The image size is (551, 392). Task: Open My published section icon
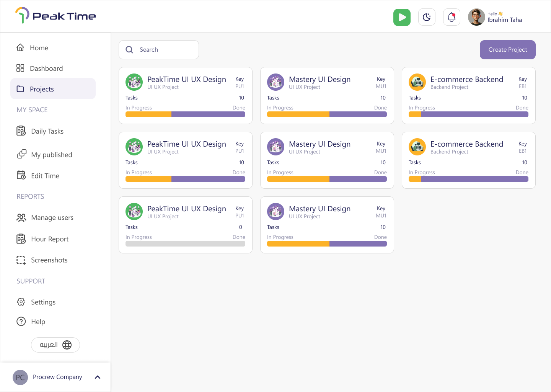tap(22, 154)
